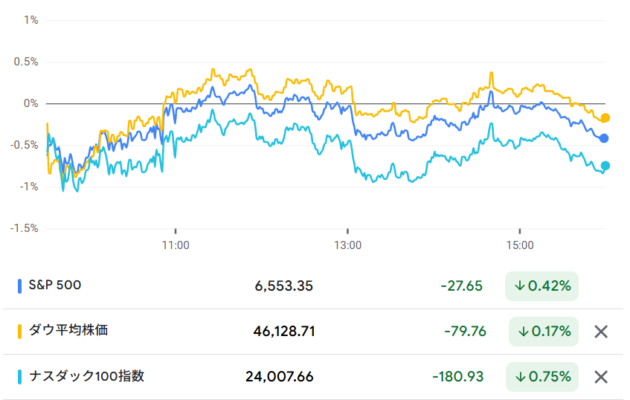Click the teal end dot on chart
The height and width of the screenshot is (400, 630).
605,166
